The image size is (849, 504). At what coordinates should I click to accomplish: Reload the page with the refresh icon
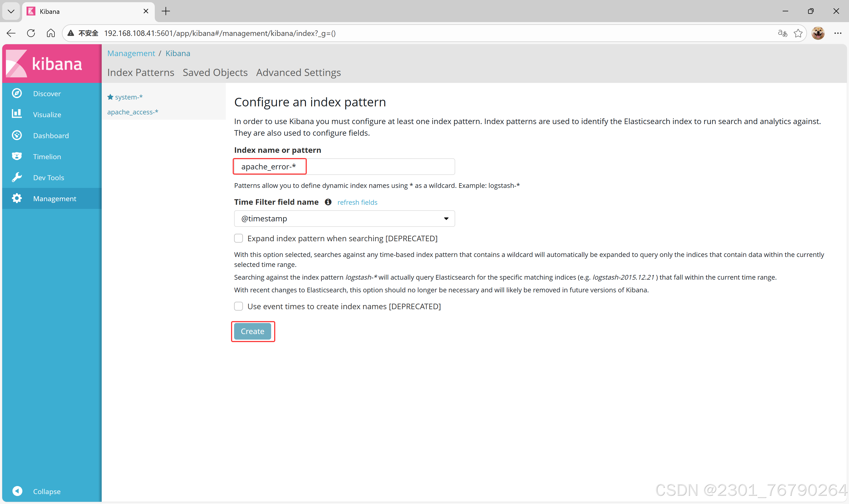(31, 33)
